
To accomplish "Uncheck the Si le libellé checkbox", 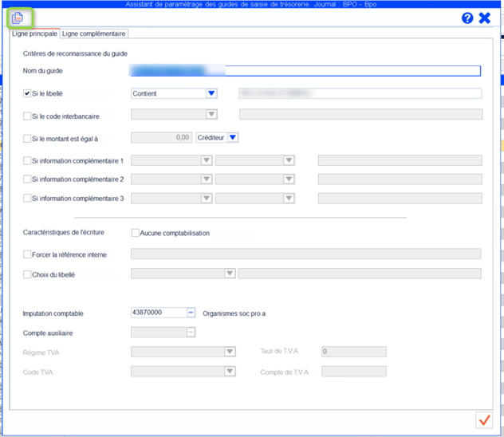I will click(28, 93).
